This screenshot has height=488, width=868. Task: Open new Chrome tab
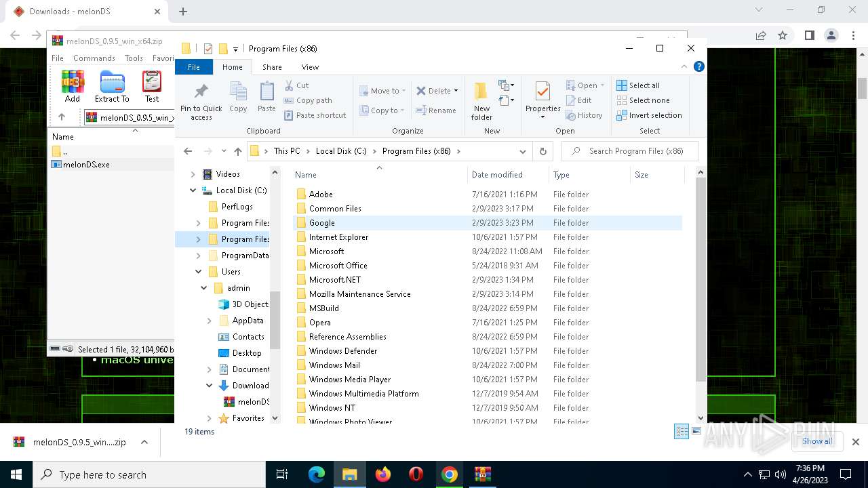[183, 12]
